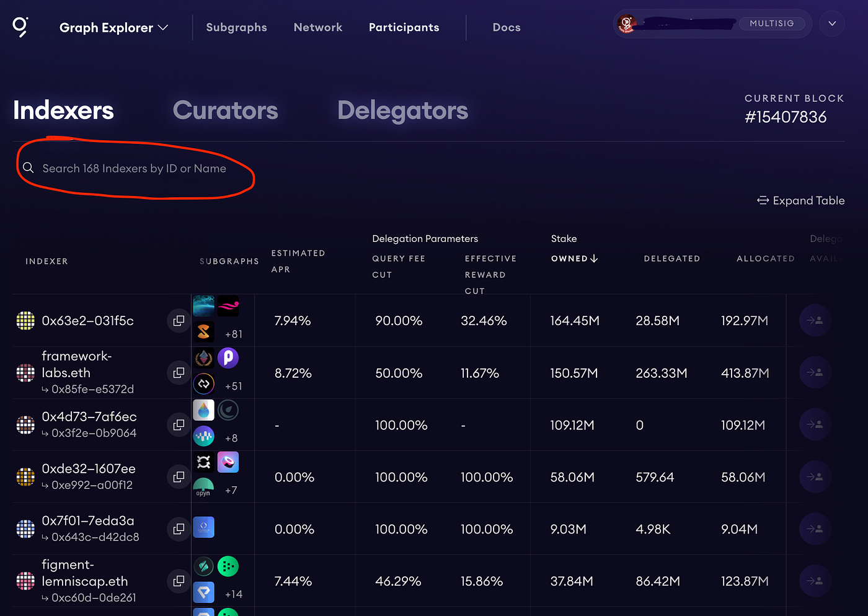Image resolution: width=868 pixels, height=616 pixels.
Task: Click the Search 168 Indexers input field
Action: pos(134,167)
